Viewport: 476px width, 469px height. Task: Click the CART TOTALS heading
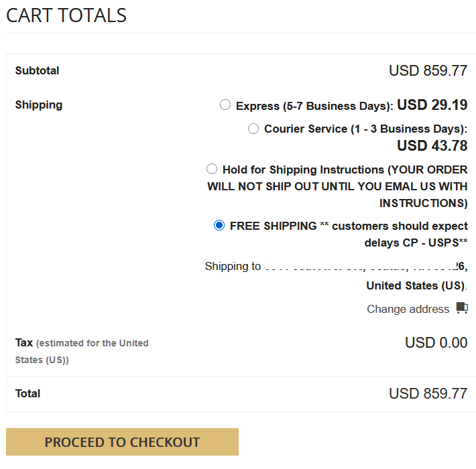pyautogui.click(x=66, y=15)
